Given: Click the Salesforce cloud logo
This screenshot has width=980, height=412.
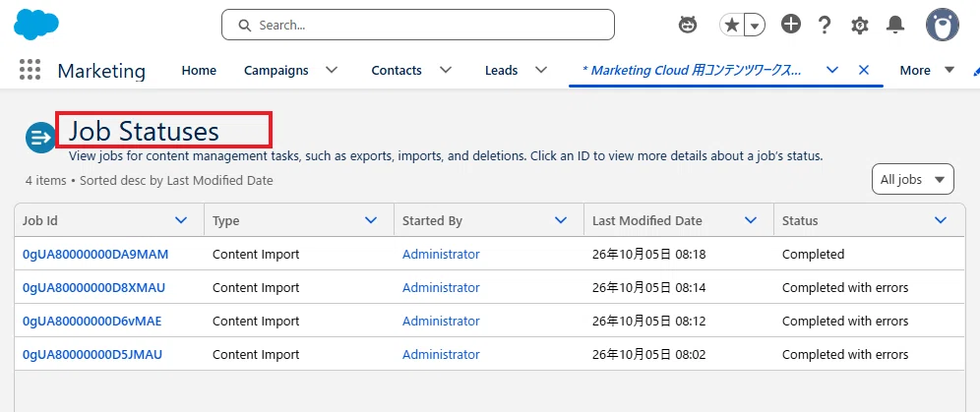Looking at the screenshot, I should point(36,25).
